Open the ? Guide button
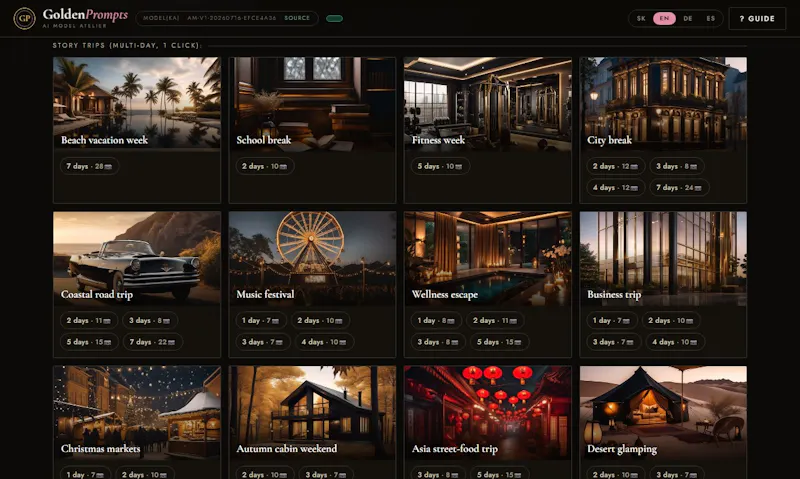This screenshot has height=479, width=800. click(757, 18)
